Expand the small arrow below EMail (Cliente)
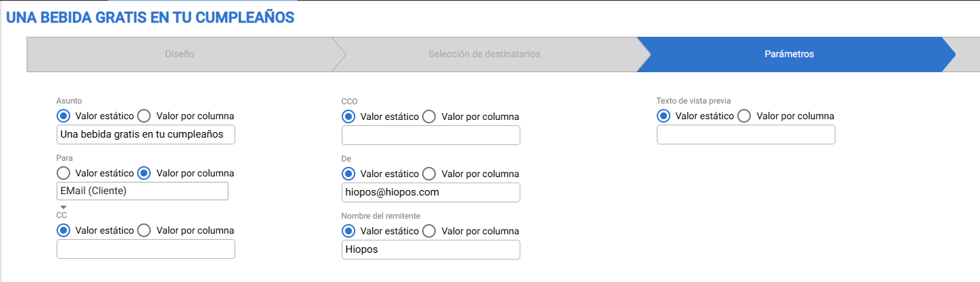This screenshot has height=282, width=980. point(63,207)
